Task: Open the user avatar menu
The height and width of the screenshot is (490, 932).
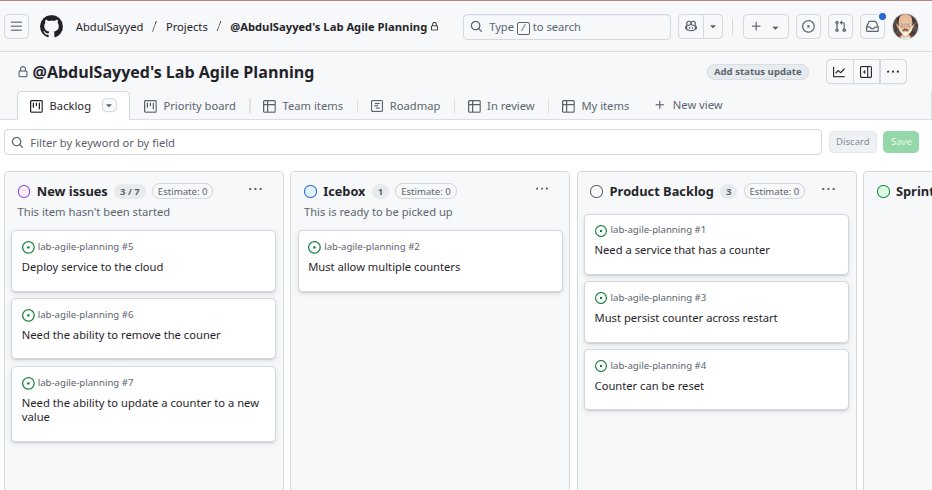Action: [x=905, y=27]
